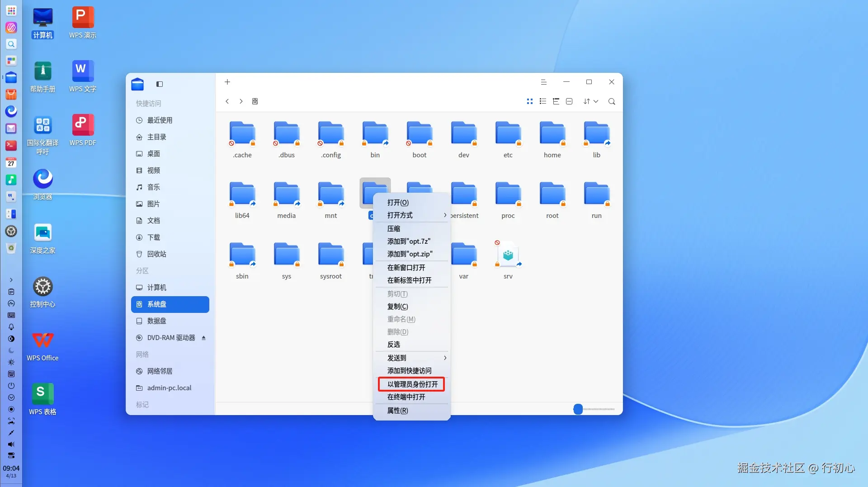The width and height of the screenshot is (868, 487).
Task: Choose 压缩 from context menu
Action: pyautogui.click(x=412, y=229)
